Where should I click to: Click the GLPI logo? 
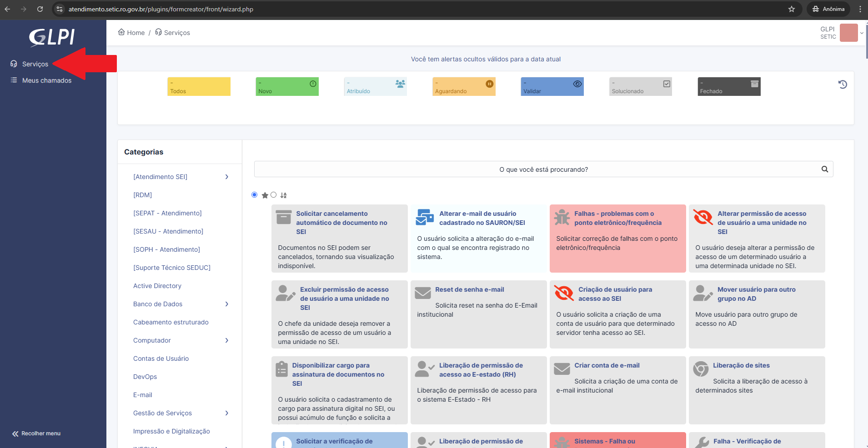pyautogui.click(x=52, y=37)
